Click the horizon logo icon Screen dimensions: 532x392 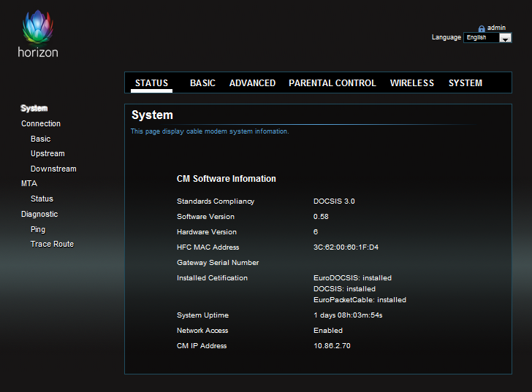pos(38,34)
